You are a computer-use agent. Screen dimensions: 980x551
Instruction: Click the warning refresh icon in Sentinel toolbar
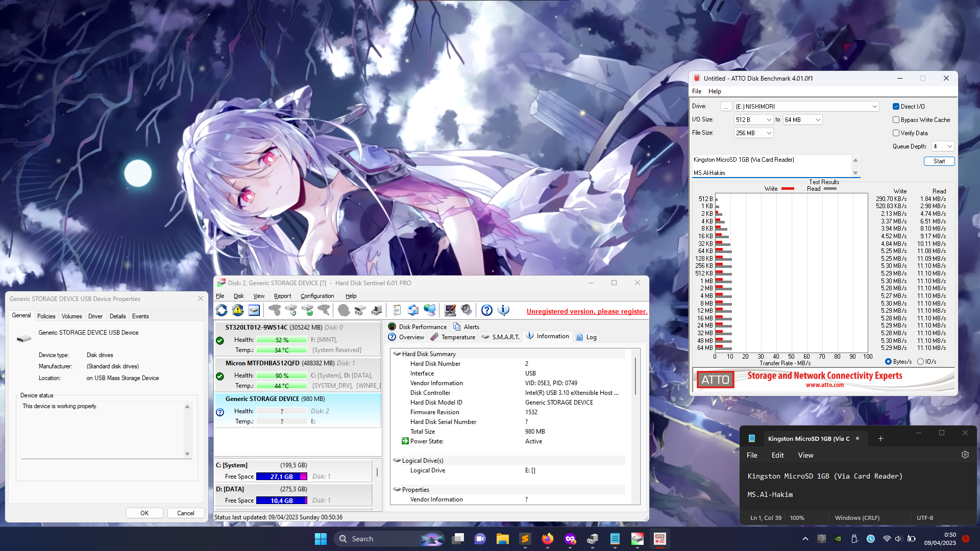238,310
